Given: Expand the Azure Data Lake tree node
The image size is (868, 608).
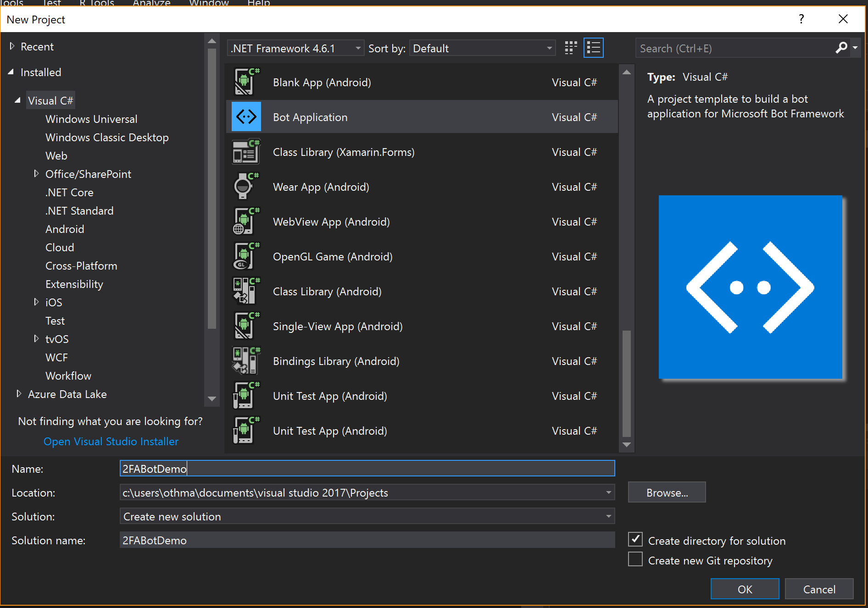Looking at the screenshot, I should pyautogui.click(x=19, y=393).
